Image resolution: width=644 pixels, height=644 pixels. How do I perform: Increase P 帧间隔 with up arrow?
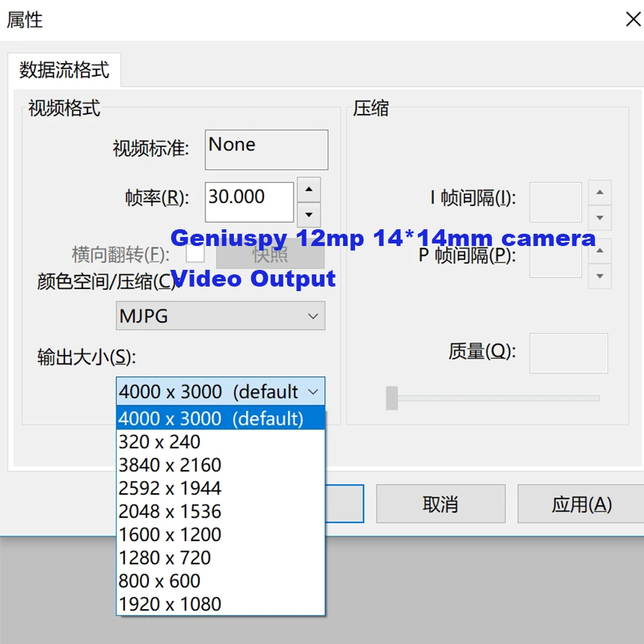(x=600, y=251)
